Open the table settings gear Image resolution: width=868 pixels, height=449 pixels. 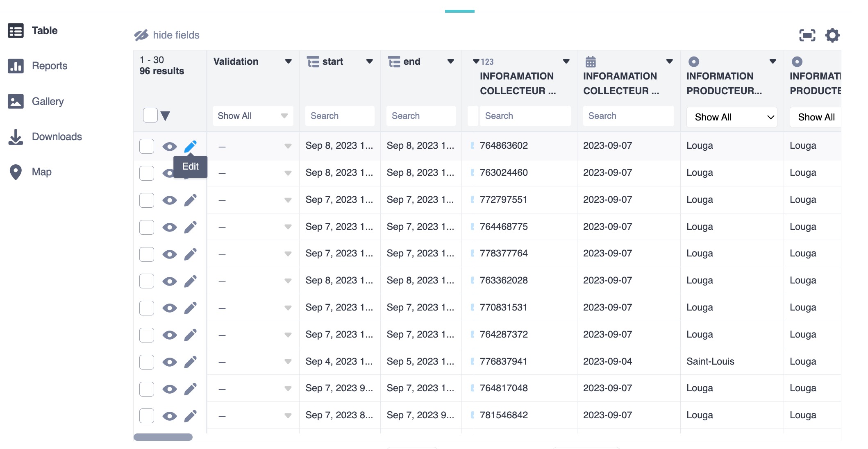(x=832, y=35)
